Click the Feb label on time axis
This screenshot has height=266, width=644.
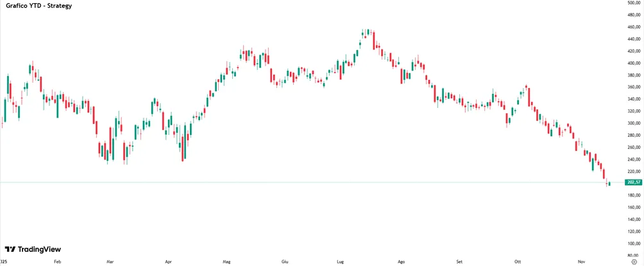(x=58, y=261)
